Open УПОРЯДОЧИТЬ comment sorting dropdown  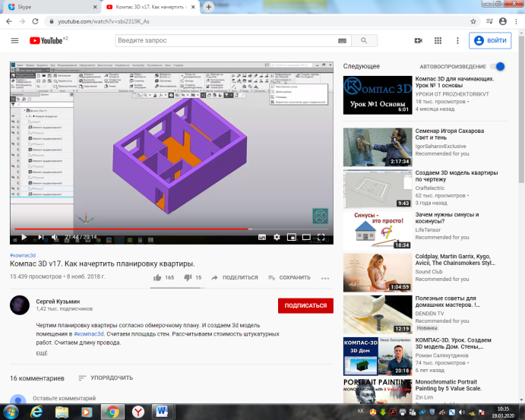coord(106,377)
